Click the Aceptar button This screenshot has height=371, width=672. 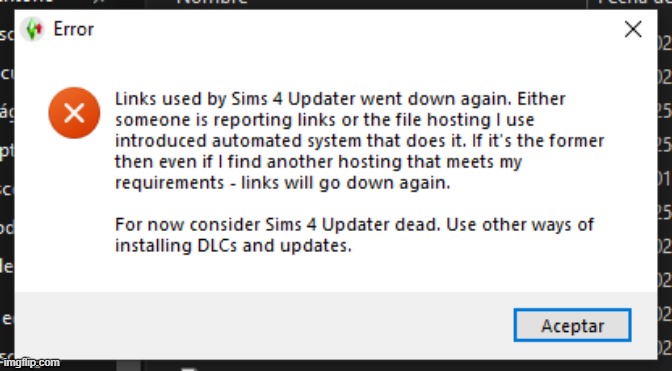coord(572,326)
